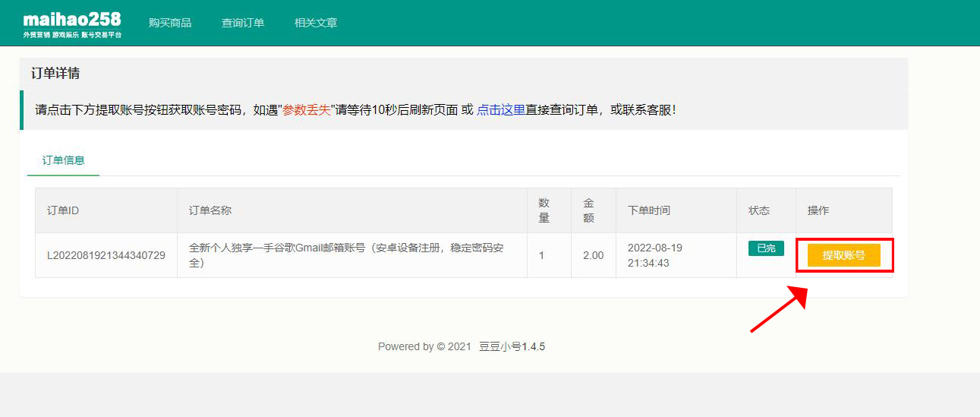Select the 订单信息 tab

tap(63, 160)
